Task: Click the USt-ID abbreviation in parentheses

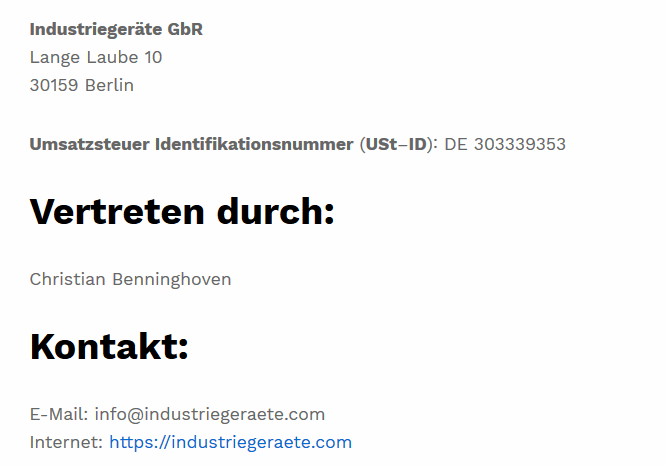Action: tap(396, 144)
